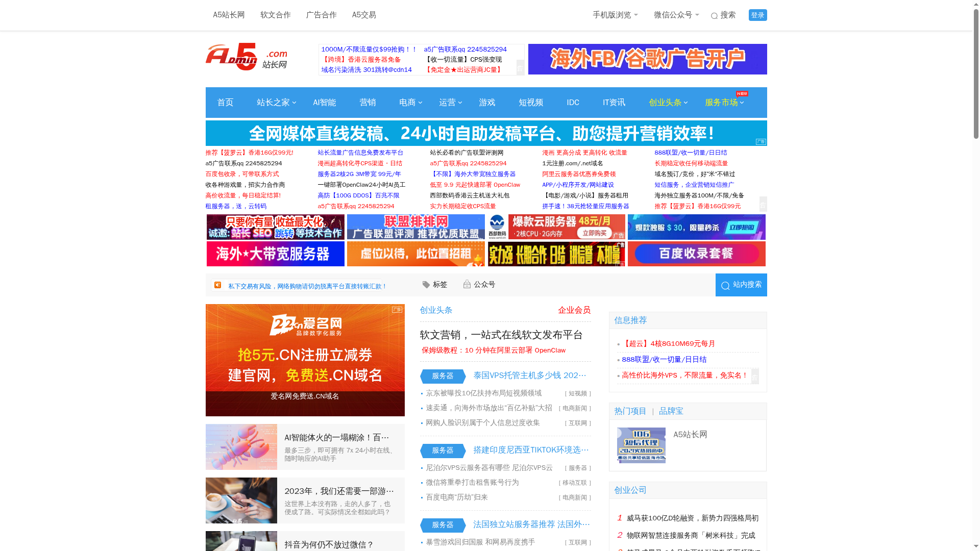Open lobster thumbnail for AI智能体 article
Screen dimensions: 980x551
click(x=241, y=447)
